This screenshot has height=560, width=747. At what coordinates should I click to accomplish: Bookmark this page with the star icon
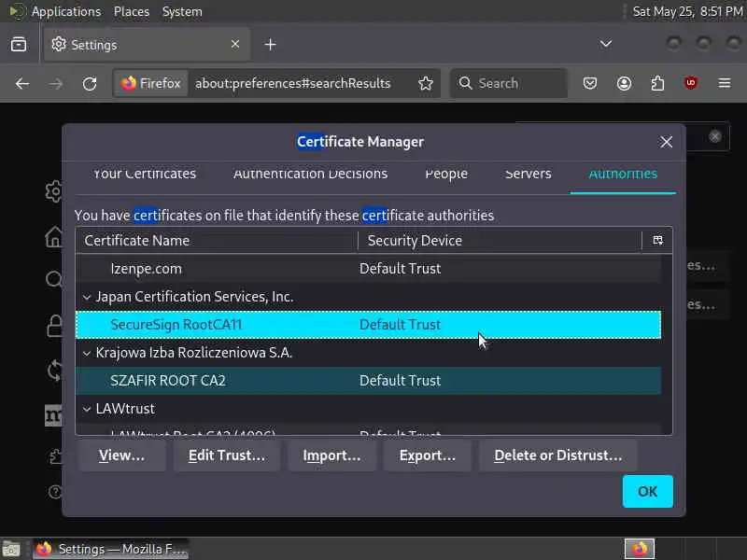pyautogui.click(x=426, y=83)
